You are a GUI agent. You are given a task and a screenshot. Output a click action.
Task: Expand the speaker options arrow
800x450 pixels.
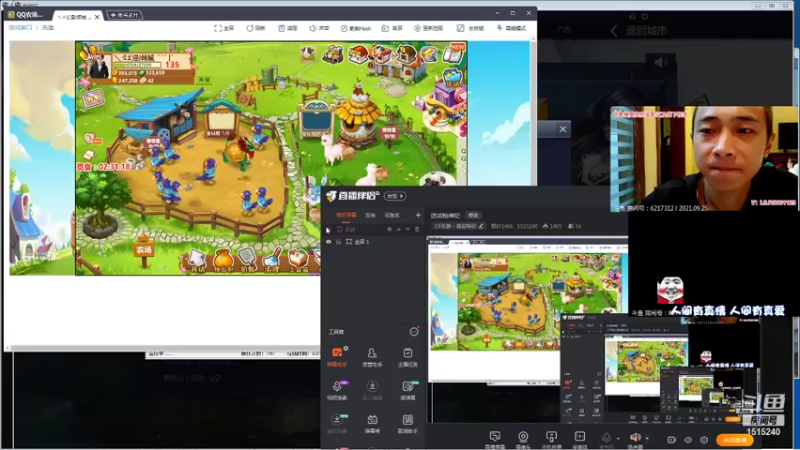647,438
